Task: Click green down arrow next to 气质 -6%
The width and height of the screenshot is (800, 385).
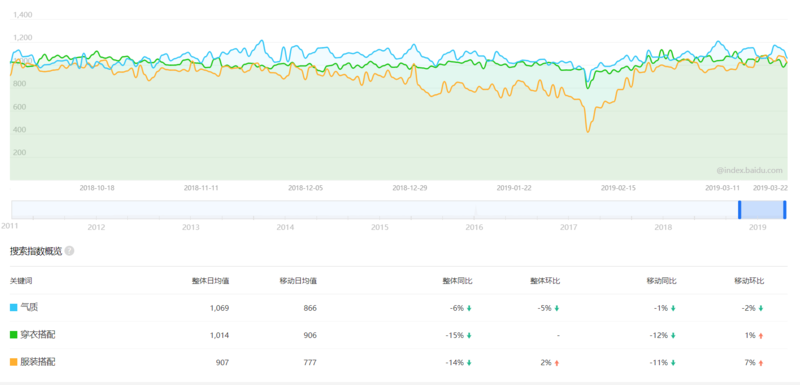Action: (469, 308)
